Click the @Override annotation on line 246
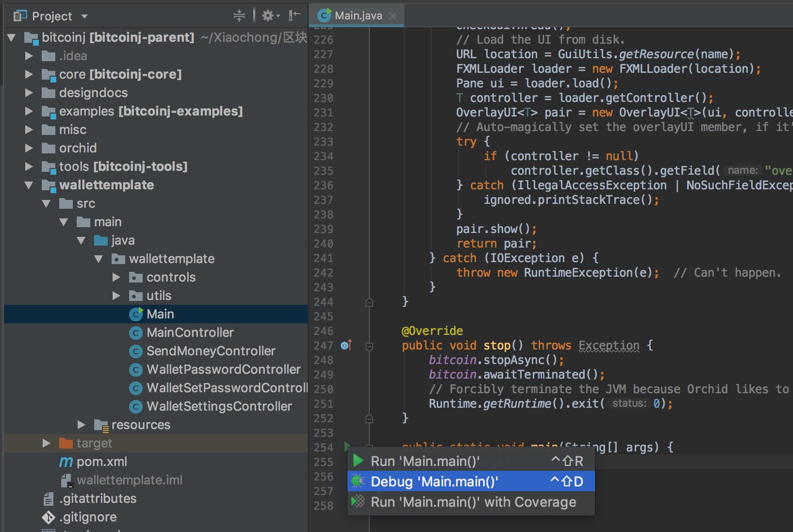Screen dimensions: 793x532 pyautogui.click(x=432, y=331)
